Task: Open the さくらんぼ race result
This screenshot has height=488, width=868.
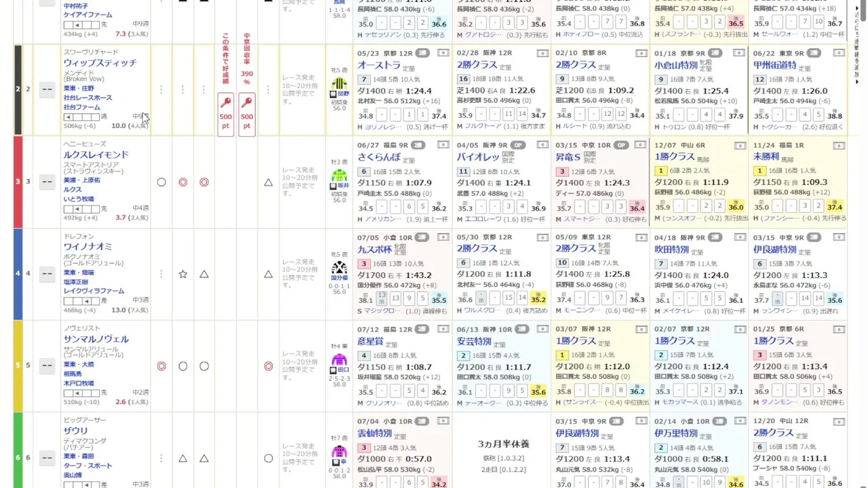Action: [x=379, y=158]
